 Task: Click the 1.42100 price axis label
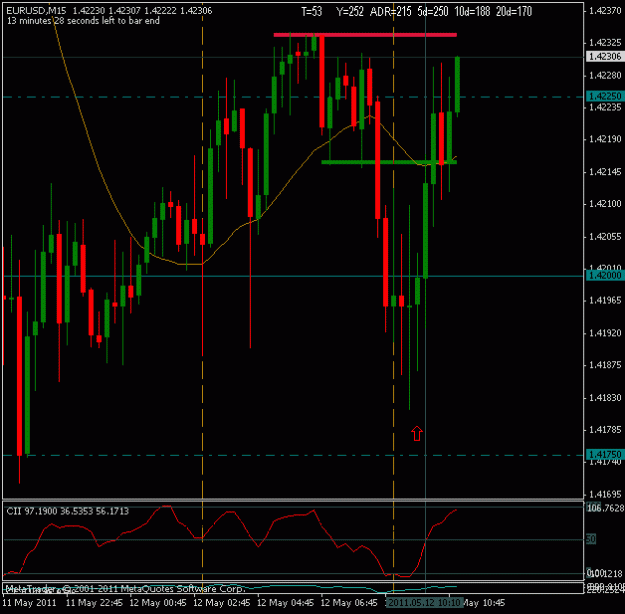pos(605,204)
